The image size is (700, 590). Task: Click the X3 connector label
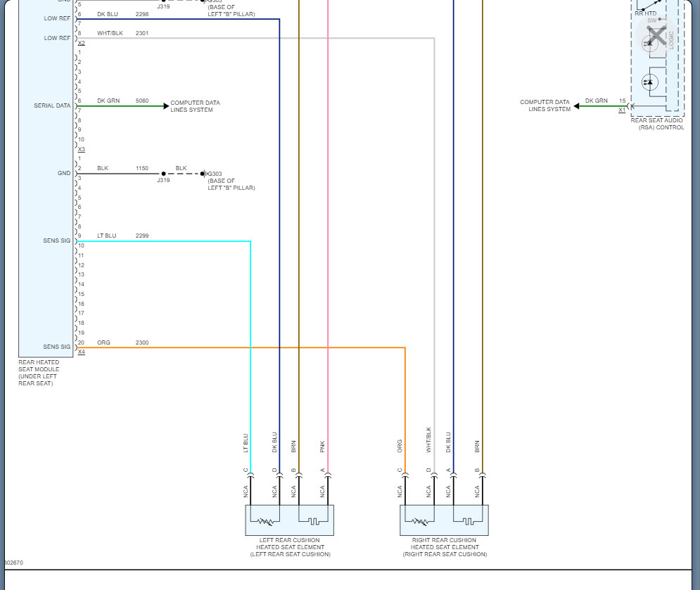[81, 150]
